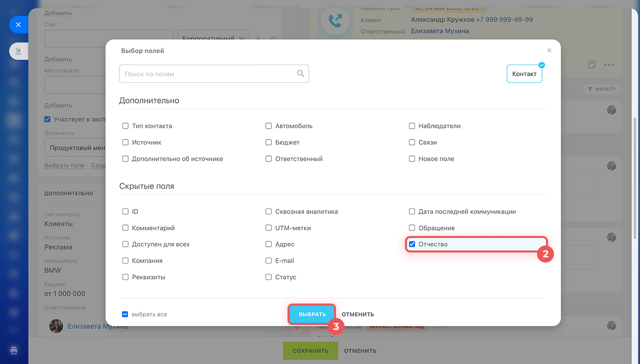Open the Корпоративный dropdown

click(213, 38)
